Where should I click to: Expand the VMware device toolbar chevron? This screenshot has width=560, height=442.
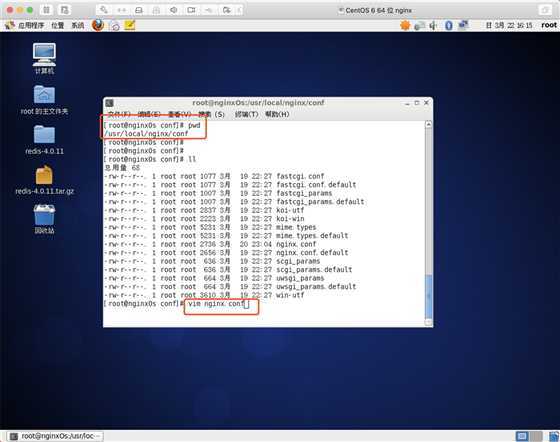[x=239, y=10]
